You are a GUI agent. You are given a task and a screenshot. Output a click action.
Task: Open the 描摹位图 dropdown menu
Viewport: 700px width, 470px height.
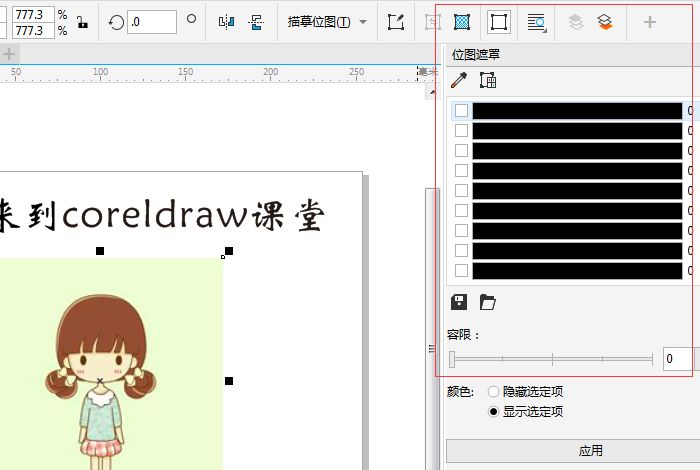[326, 22]
